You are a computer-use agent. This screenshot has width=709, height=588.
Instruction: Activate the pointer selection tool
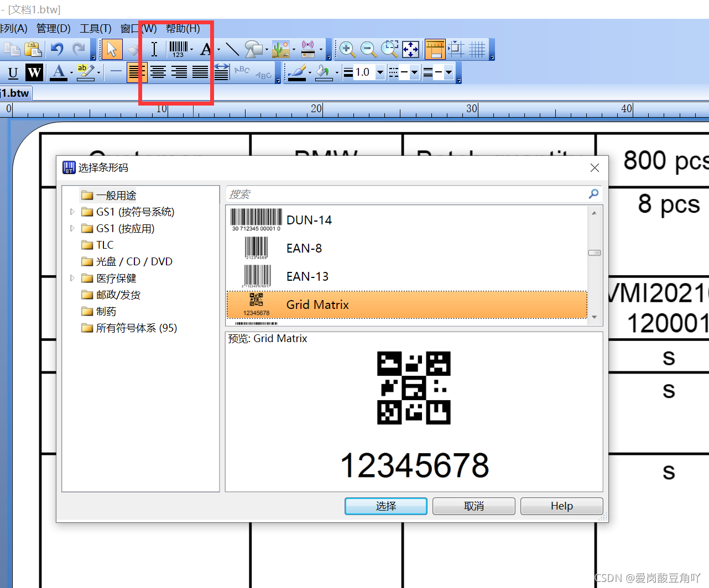point(112,50)
